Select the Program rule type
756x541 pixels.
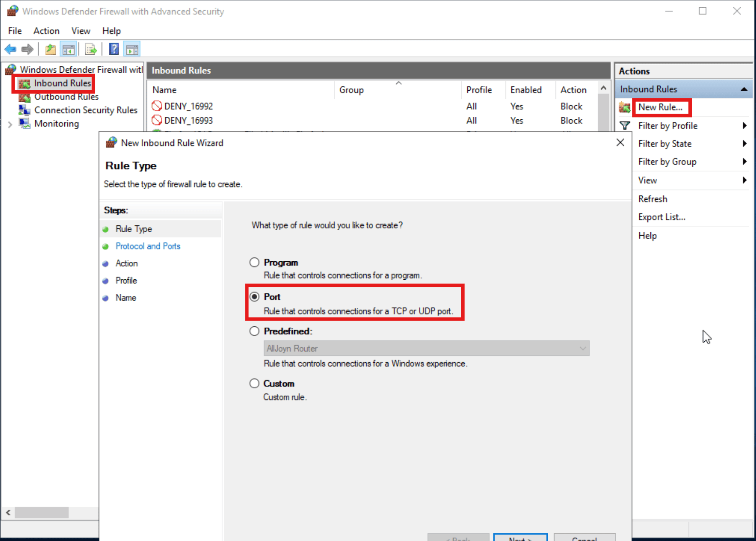point(254,262)
